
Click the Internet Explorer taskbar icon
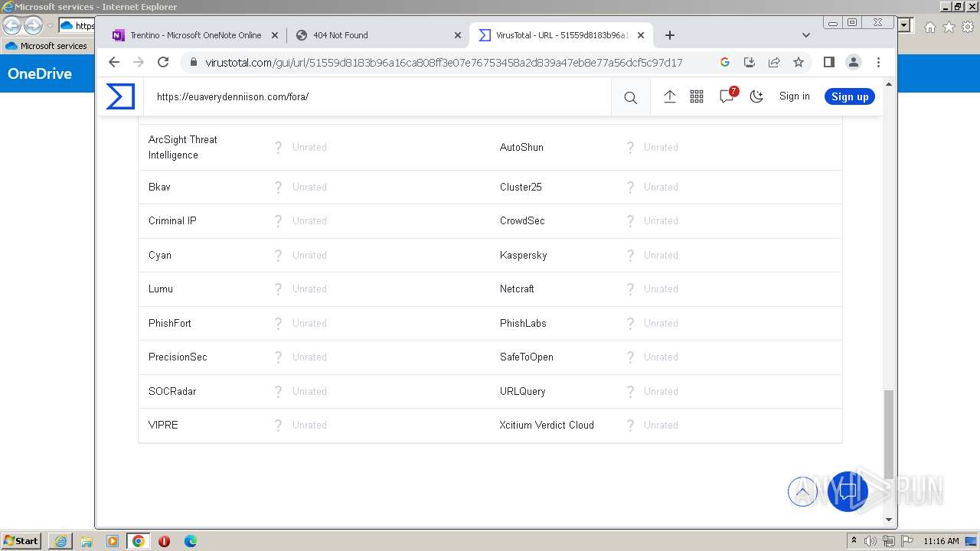point(60,541)
